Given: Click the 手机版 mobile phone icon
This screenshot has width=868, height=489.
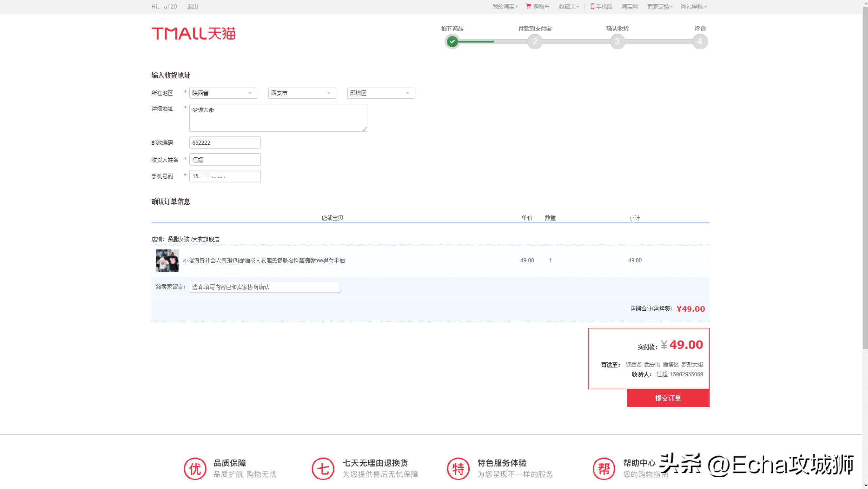Looking at the screenshot, I should tap(592, 7).
